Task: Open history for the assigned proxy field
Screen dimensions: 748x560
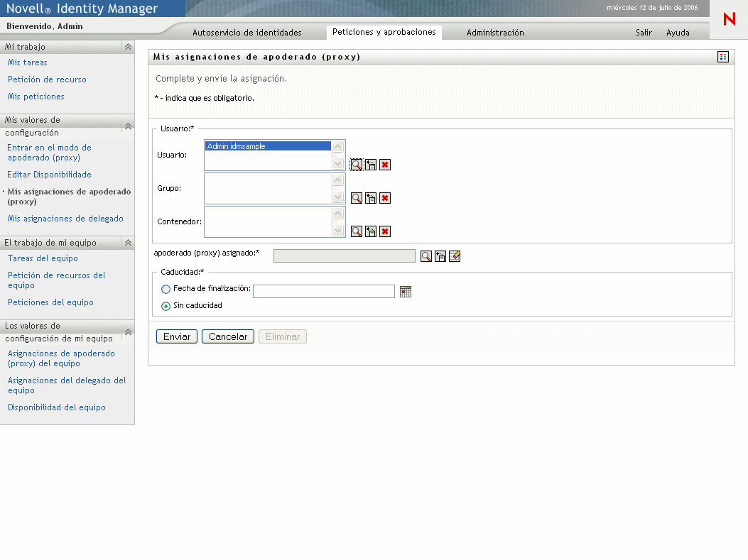Action: [x=440, y=256]
